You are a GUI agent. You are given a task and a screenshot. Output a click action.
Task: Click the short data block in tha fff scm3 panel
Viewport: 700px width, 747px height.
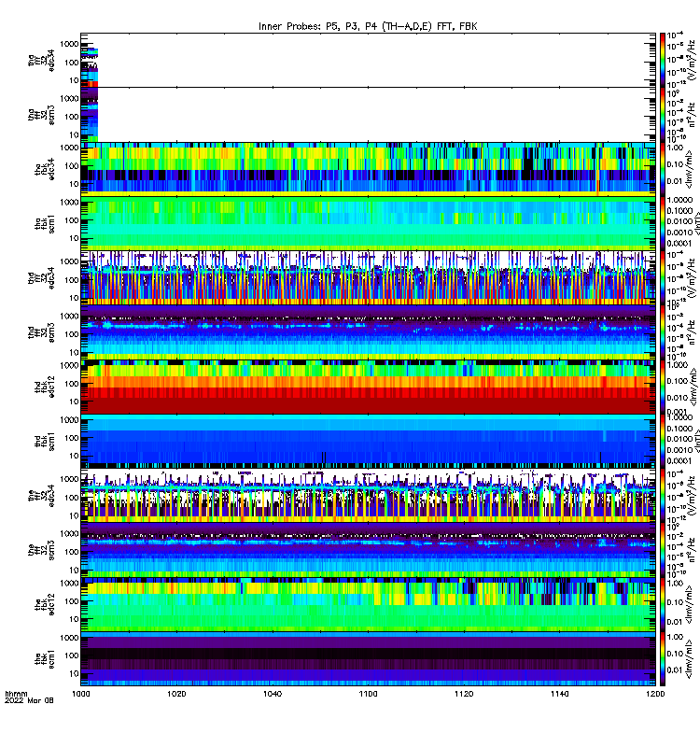tap(90, 114)
